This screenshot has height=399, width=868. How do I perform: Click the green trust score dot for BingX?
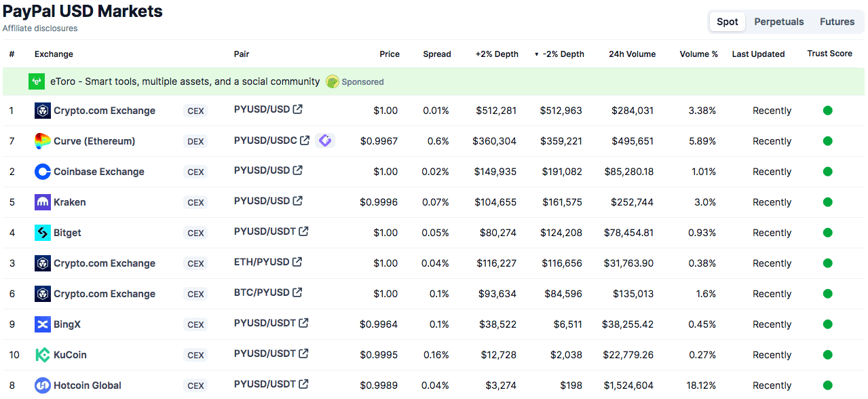pyautogui.click(x=827, y=324)
